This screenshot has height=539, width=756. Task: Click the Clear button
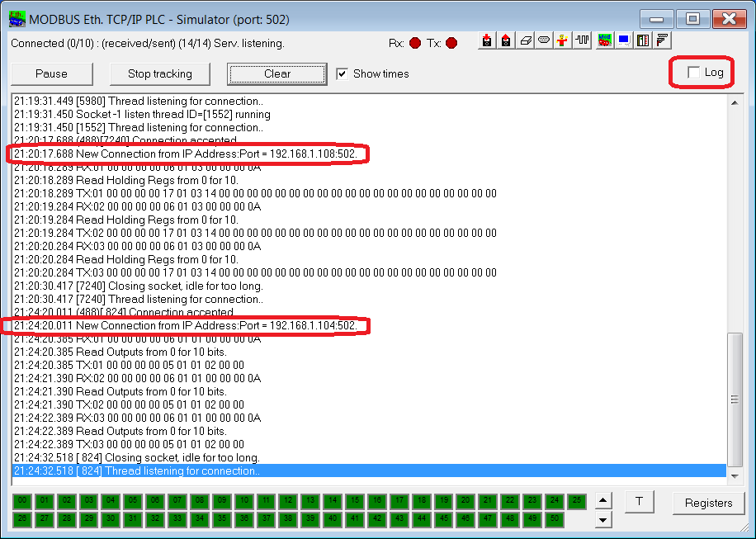277,73
